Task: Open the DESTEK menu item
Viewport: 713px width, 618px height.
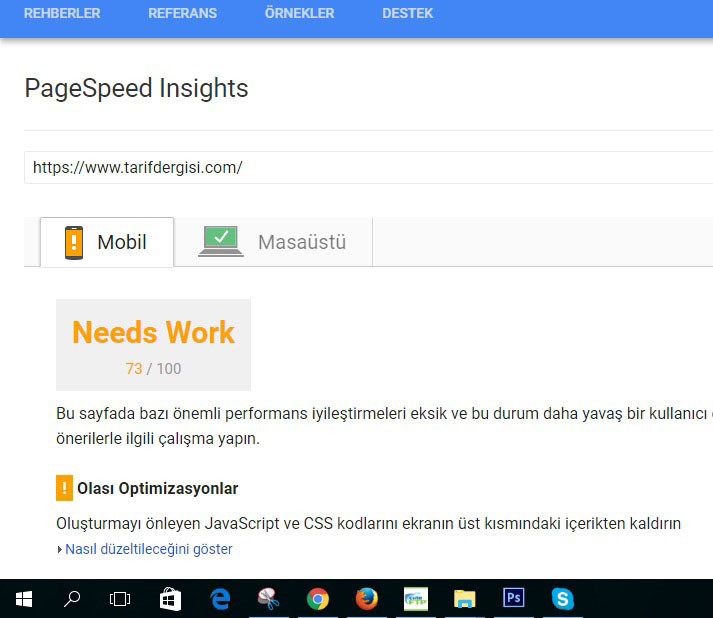Action: coord(407,13)
